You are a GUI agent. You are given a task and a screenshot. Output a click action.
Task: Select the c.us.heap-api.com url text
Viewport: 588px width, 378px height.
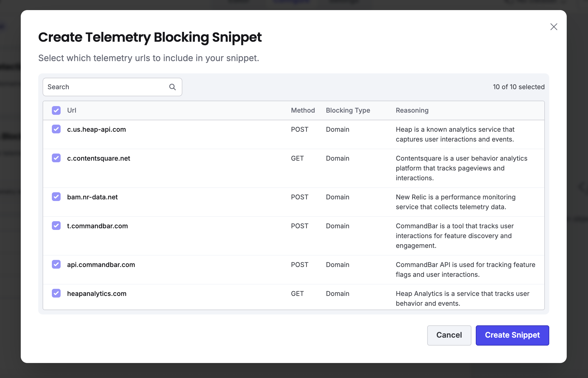(x=96, y=130)
